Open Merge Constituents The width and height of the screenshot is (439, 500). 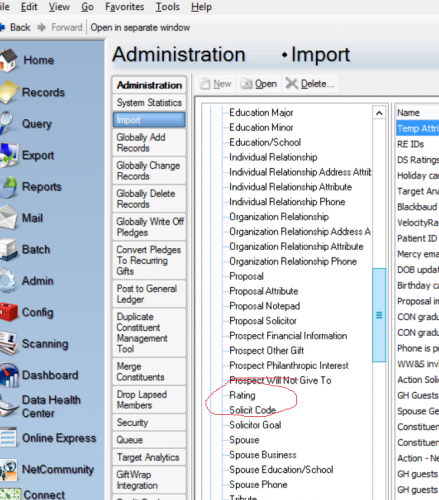click(x=149, y=372)
